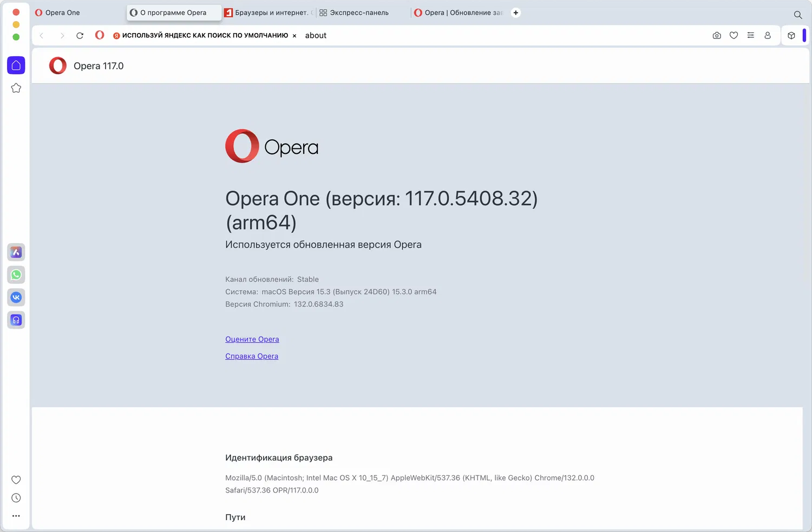This screenshot has width=812, height=532.
Task: Click the 'Идентификация браузера' heading
Action: point(279,458)
